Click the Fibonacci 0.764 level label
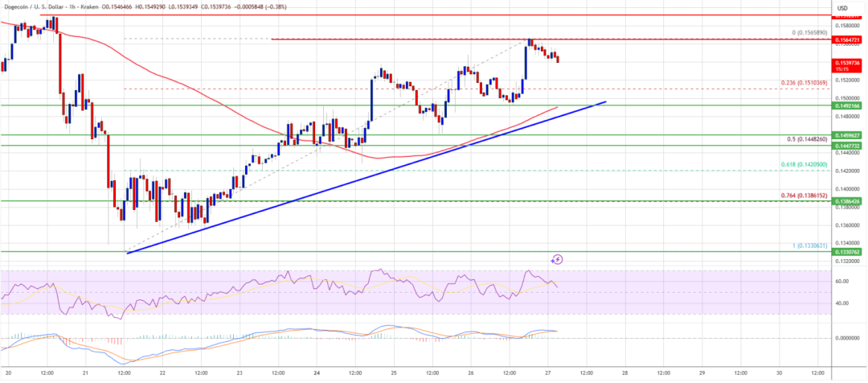Screen dimensions: 868x383 [x=803, y=195]
